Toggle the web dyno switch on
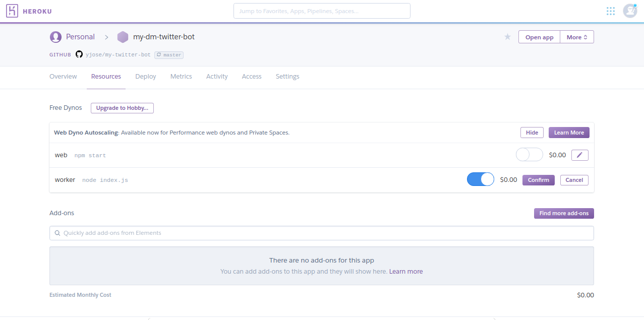 click(529, 155)
